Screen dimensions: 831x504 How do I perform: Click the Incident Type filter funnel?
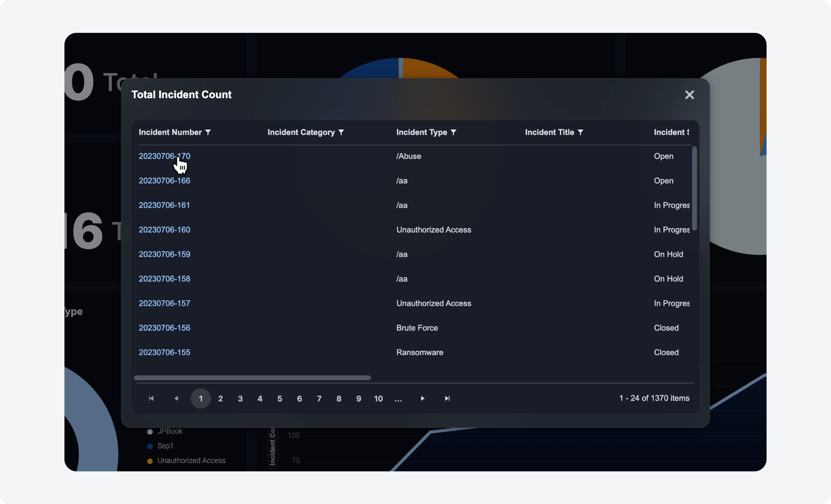[x=453, y=132]
